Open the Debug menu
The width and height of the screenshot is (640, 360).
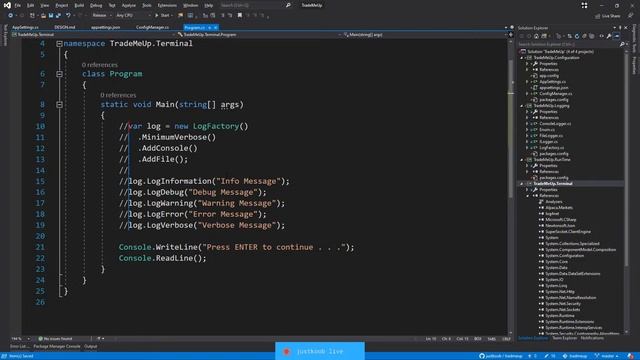(96, 5)
